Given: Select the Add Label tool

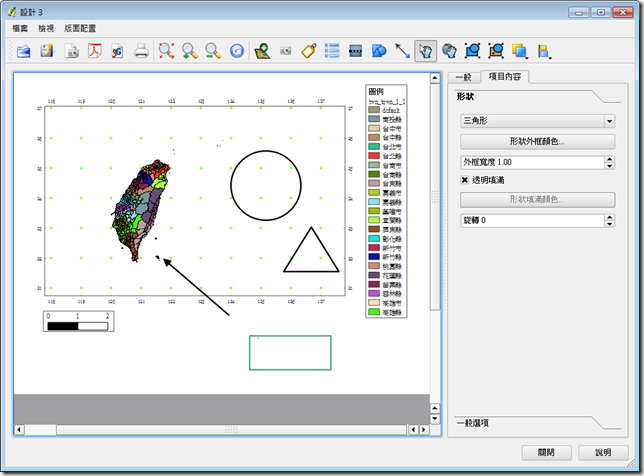Looking at the screenshot, I should tap(309, 51).
